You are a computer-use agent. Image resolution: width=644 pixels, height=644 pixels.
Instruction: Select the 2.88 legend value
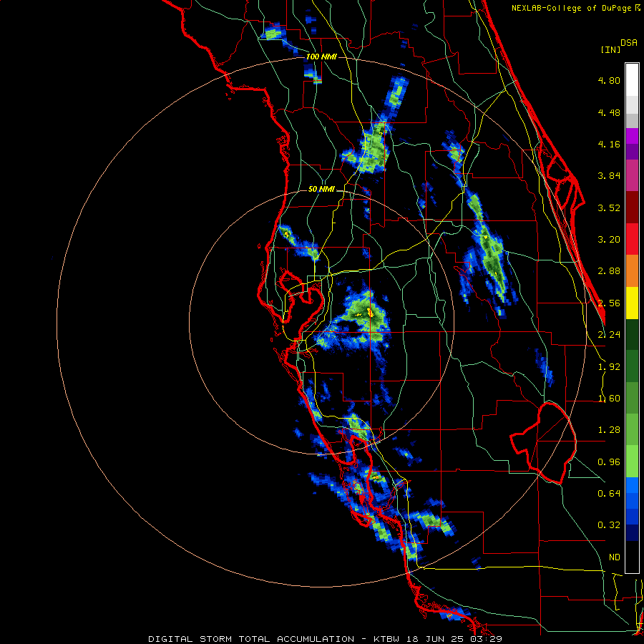609,271
